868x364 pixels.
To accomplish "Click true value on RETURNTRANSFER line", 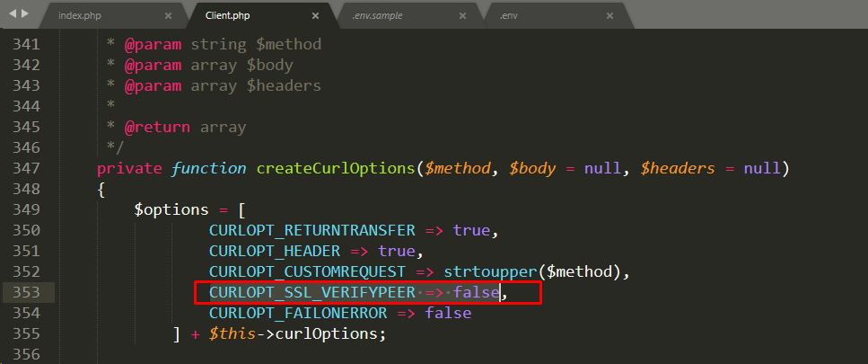I will coord(471,230).
